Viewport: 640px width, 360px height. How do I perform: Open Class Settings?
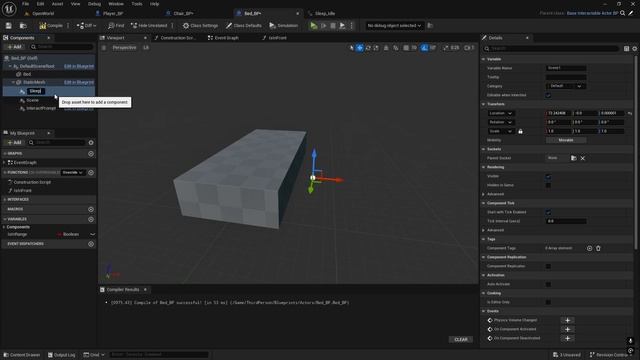(x=200, y=26)
